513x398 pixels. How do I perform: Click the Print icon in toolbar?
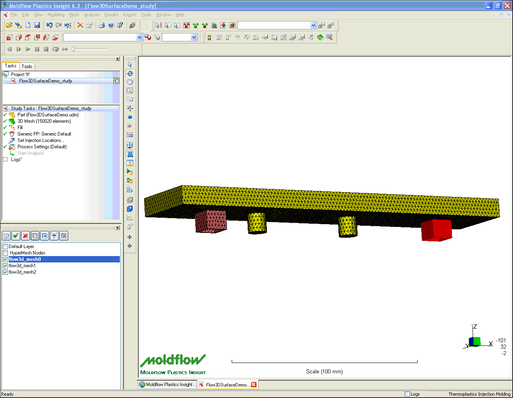tap(101, 25)
